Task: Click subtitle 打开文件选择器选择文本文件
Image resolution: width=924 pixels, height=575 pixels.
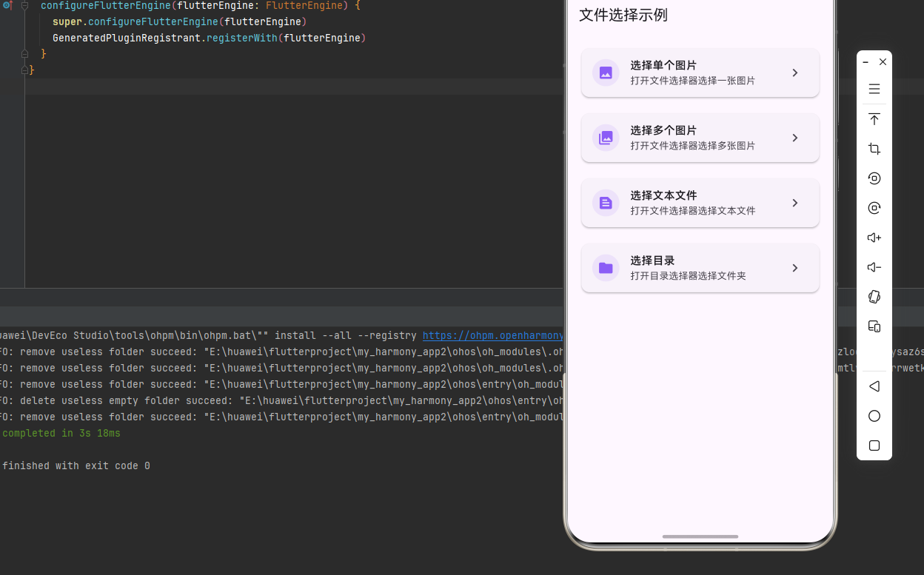Action: point(693,211)
